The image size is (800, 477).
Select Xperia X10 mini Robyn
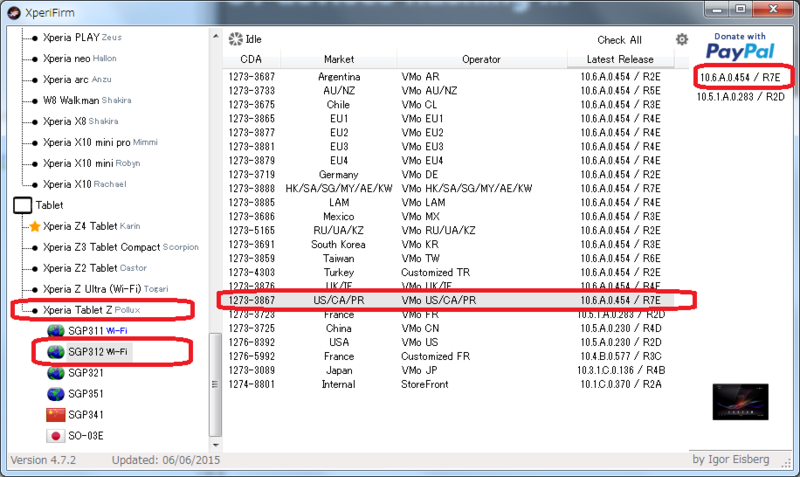click(91, 163)
